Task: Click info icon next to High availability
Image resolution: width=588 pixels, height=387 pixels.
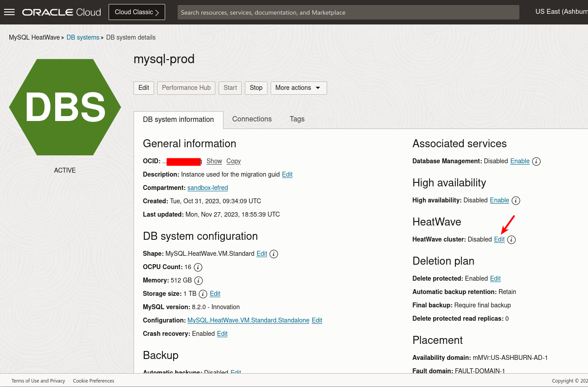Action: pyautogui.click(x=516, y=201)
